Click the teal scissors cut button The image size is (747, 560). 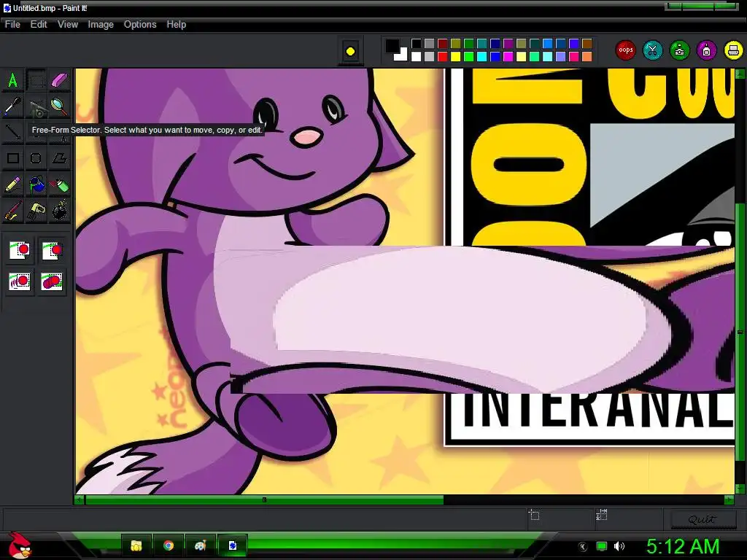(653, 50)
